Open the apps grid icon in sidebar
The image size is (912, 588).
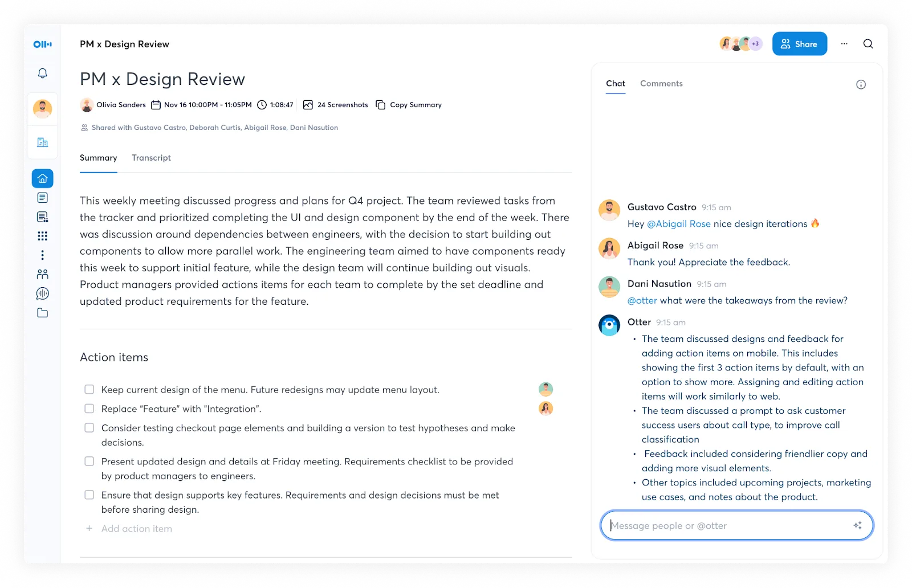(x=42, y=236)
